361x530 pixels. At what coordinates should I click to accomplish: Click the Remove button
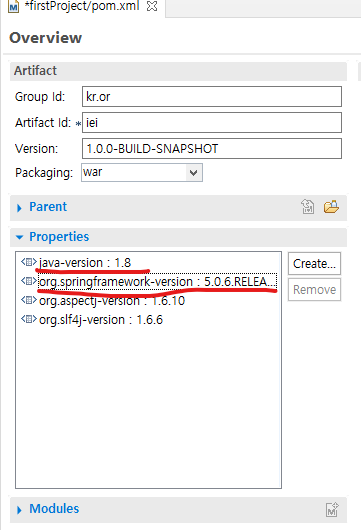(x=314, y=290)
